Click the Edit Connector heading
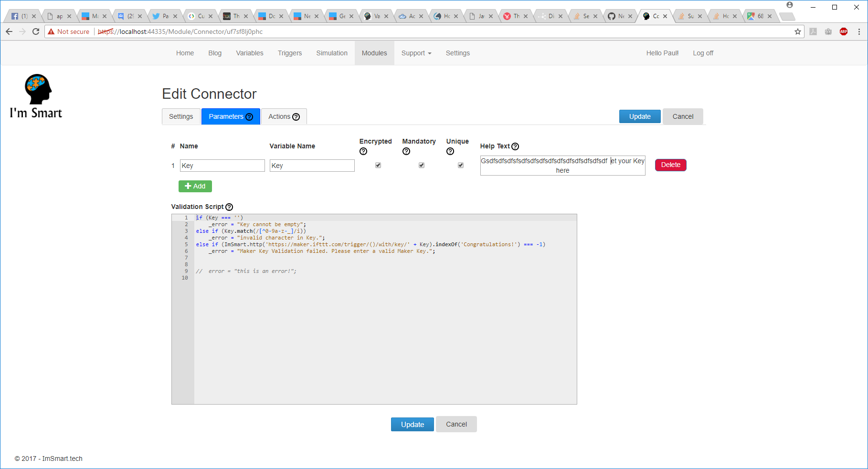The height and width of the screenshot is (469, 868). (209, 94)
